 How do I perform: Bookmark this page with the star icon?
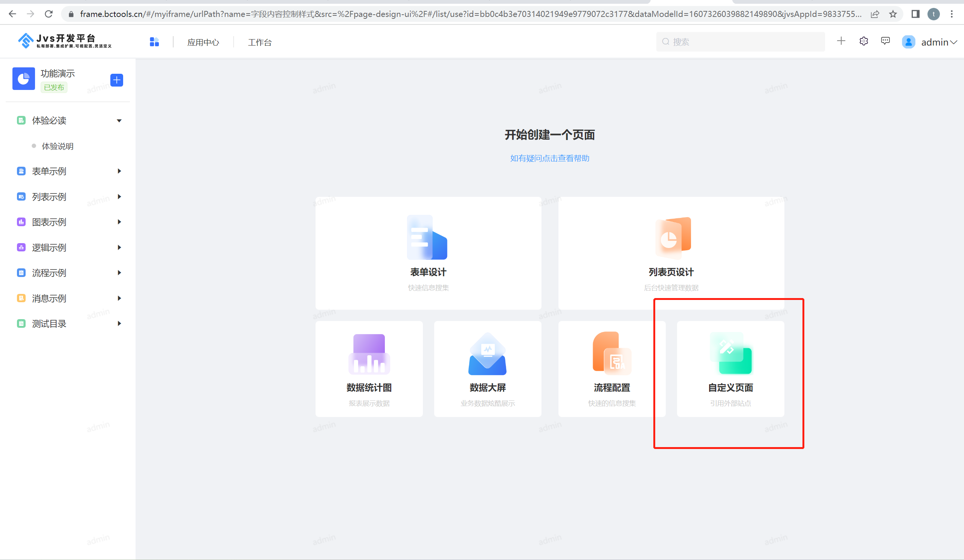[893, 14]
